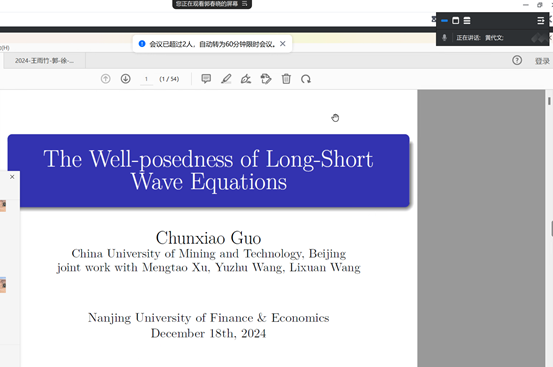The image size is (553, 367).
Task: Switch to the stacked list layout view
Action: coord(467,21)
